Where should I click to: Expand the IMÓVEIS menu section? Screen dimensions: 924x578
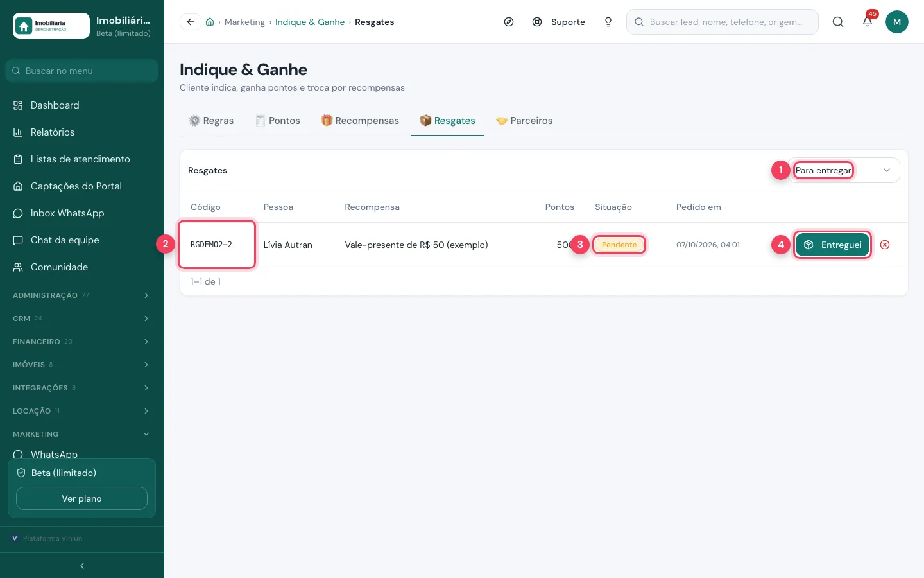(x=82, y=365)
